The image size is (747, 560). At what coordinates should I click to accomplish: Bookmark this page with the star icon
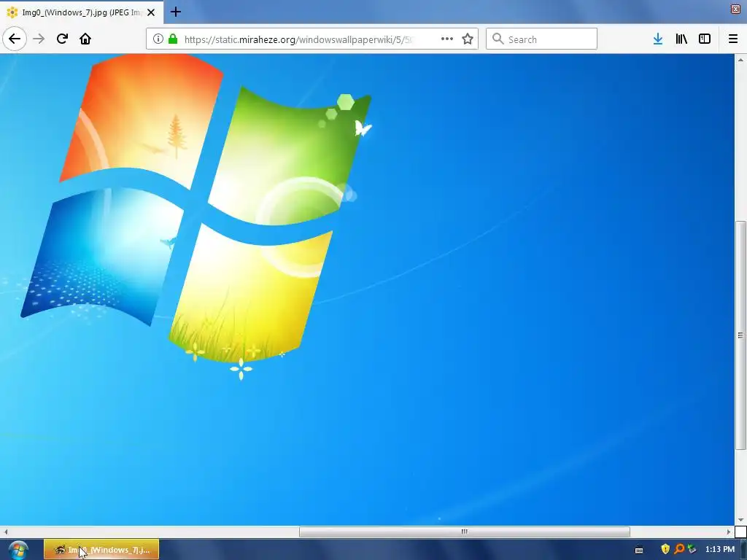[468, 39]
